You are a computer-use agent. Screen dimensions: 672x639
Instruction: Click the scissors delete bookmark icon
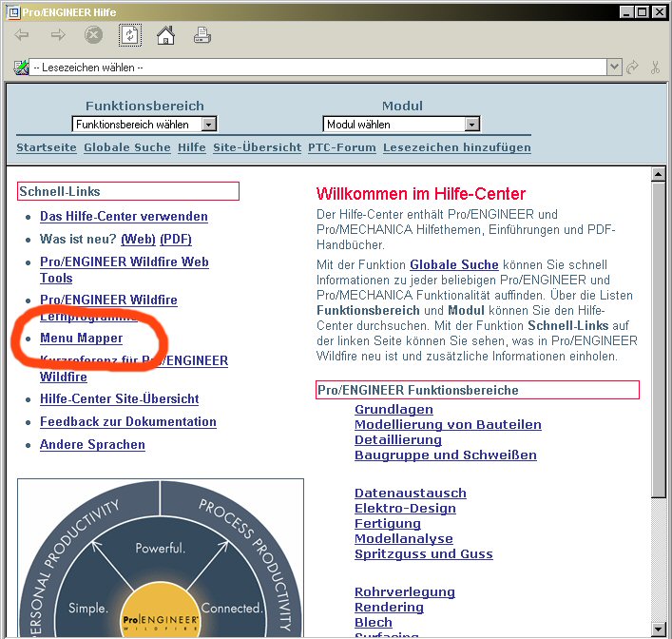tap(655, 68)
